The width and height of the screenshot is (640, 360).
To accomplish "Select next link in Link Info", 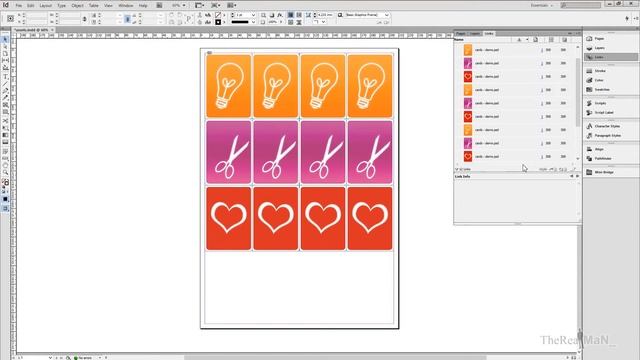I will [x=577, y=176].
